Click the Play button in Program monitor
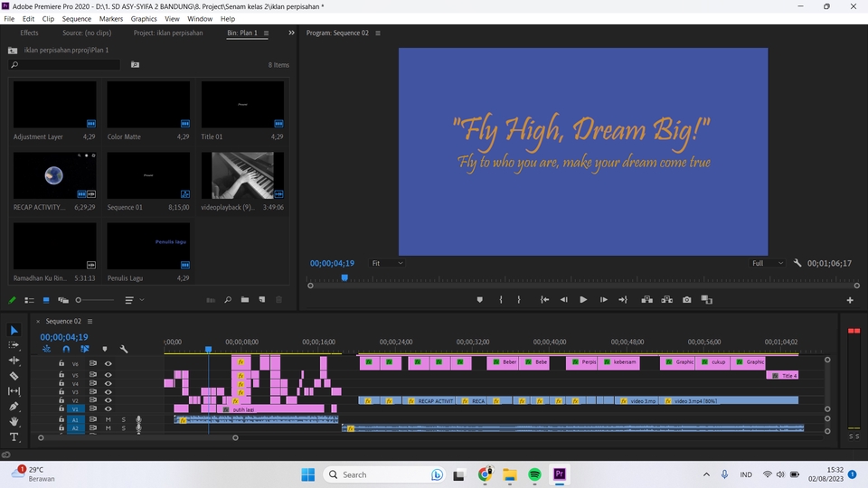868x488 pixels. pos(583,299)
